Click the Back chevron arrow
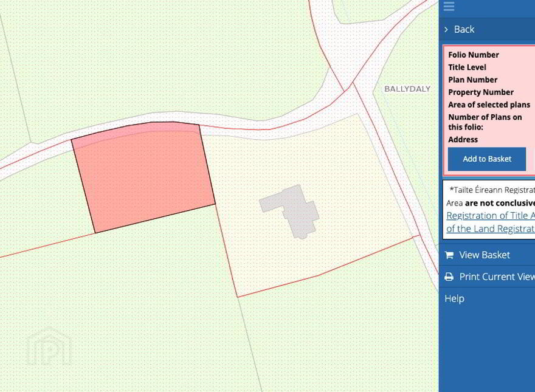 (446, 29)
